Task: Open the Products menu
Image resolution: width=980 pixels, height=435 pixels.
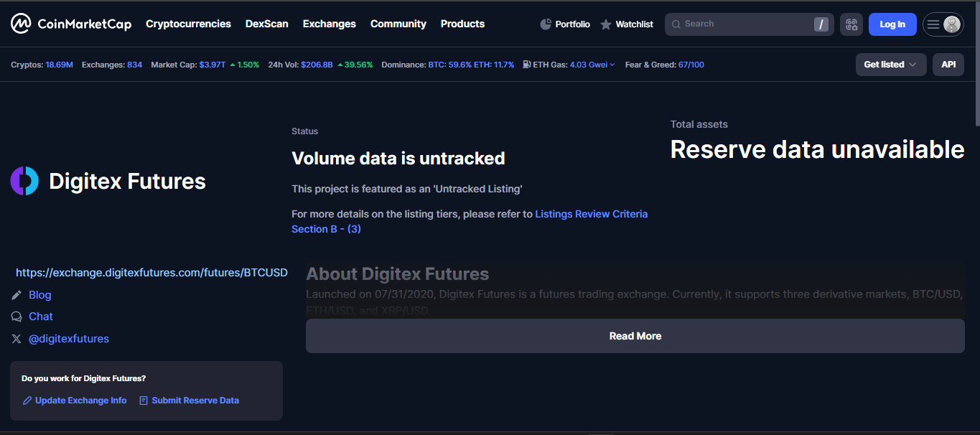Action: coord(462,24)
